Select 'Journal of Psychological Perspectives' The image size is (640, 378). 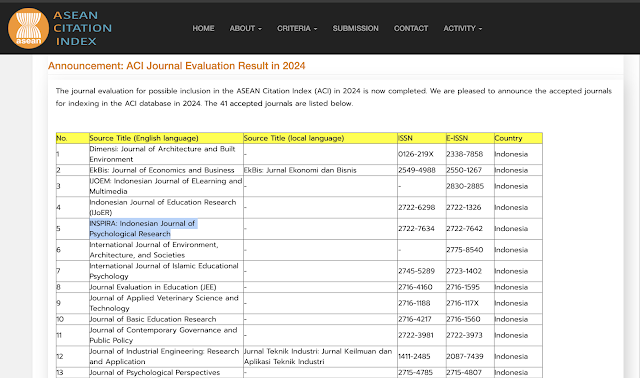(154, 372)
